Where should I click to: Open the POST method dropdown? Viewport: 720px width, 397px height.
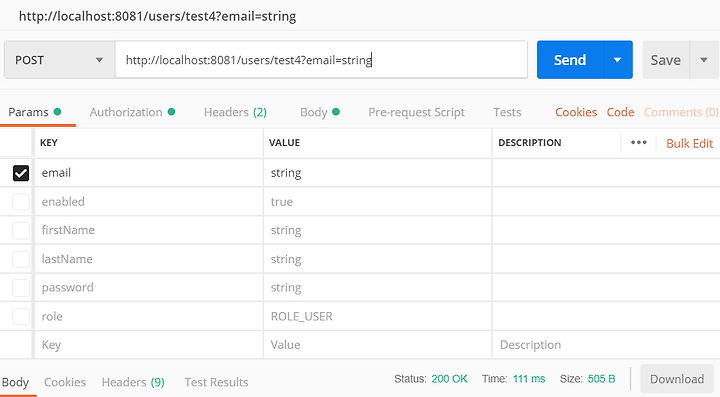click(59, 60)
